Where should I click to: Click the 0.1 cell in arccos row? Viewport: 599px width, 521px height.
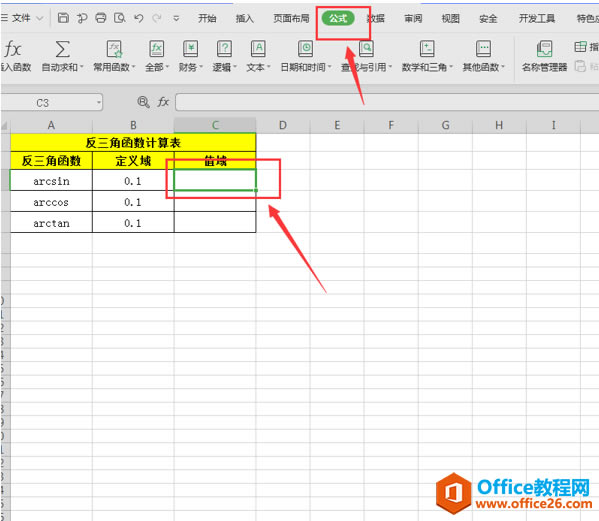[x=133, y=202]
